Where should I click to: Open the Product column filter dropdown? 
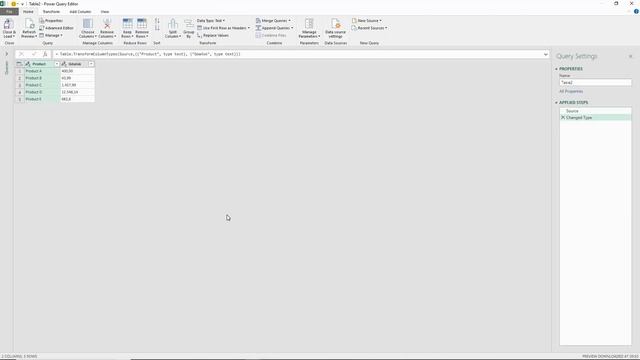click(x=57, y=64)
